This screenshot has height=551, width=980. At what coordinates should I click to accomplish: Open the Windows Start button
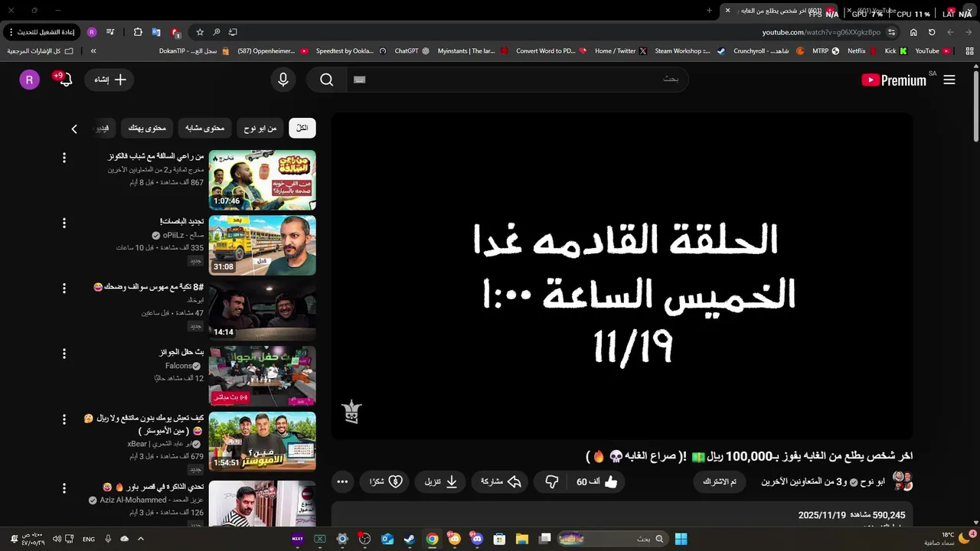coord(681,539)
